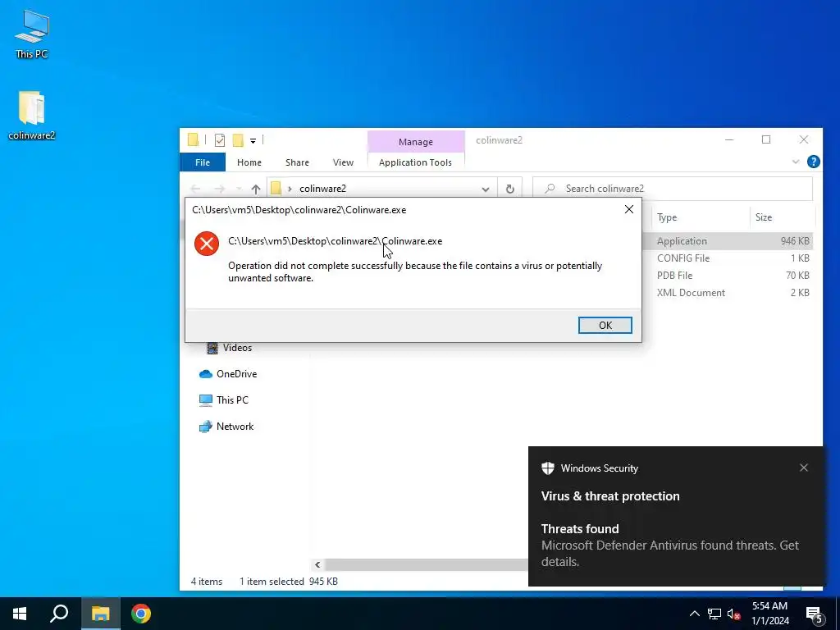Click File Explorer on the taskbar
The height and width of the screenshot is (630, 840).
100,614
